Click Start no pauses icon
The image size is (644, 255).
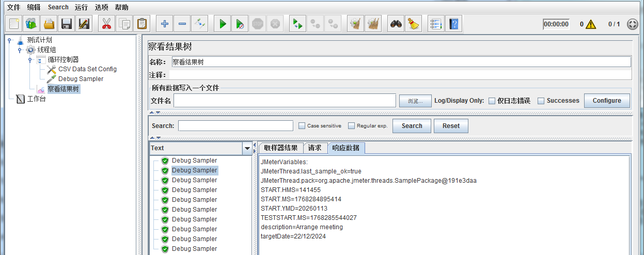tap(240, 24)
